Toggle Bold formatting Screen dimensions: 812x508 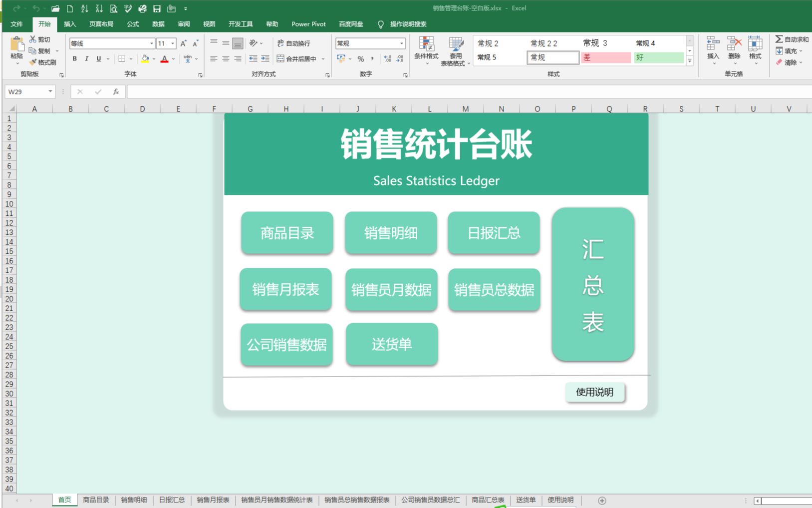(75, 58)
